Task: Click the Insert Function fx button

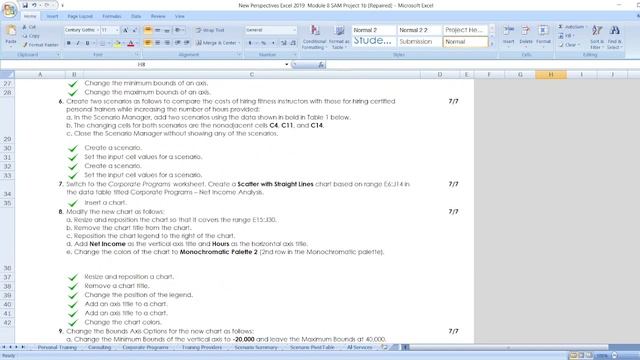Action: 321,64
